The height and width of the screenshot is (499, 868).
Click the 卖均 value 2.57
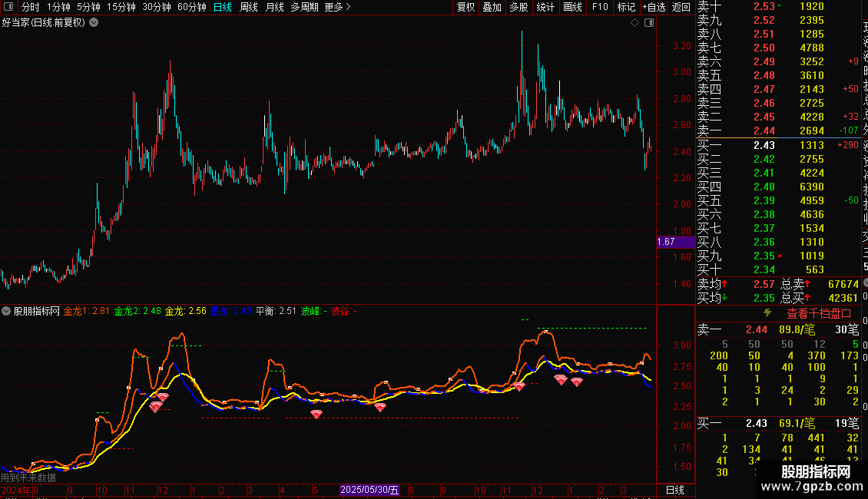point(764,284)
